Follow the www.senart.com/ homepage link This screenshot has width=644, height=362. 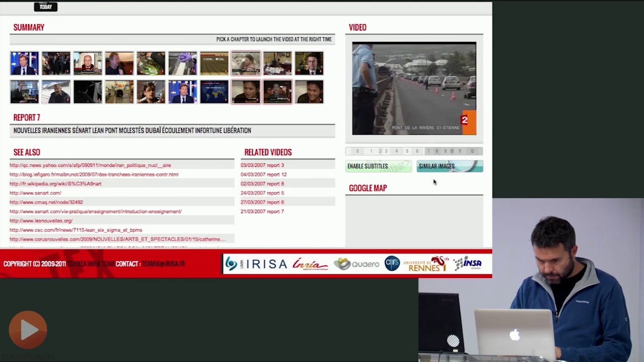click(35, 193)
